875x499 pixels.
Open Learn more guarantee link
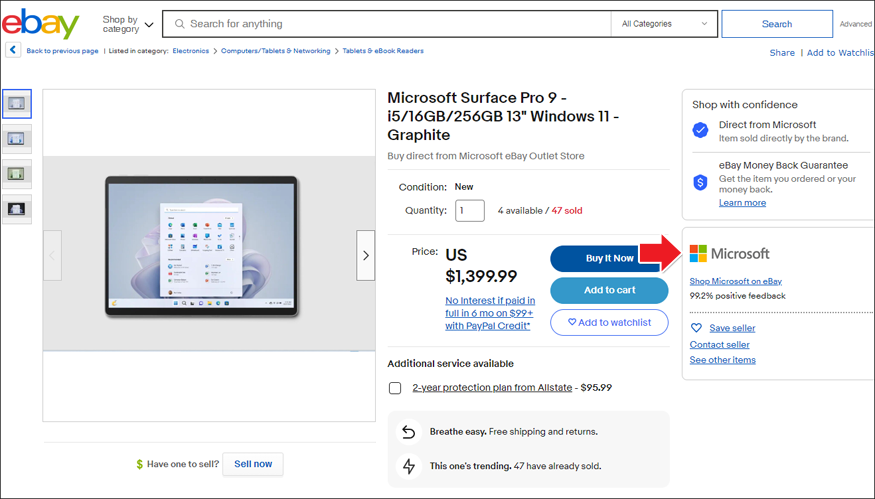[742, 203]
